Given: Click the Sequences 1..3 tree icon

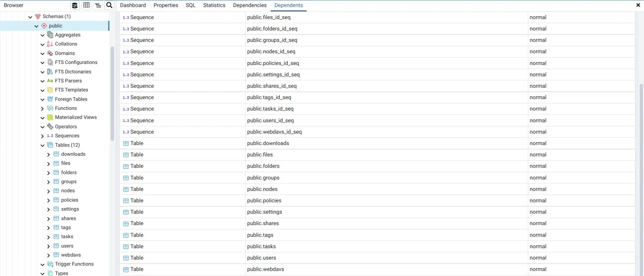Looking at the screenshot, I should [x=50, y=136].
